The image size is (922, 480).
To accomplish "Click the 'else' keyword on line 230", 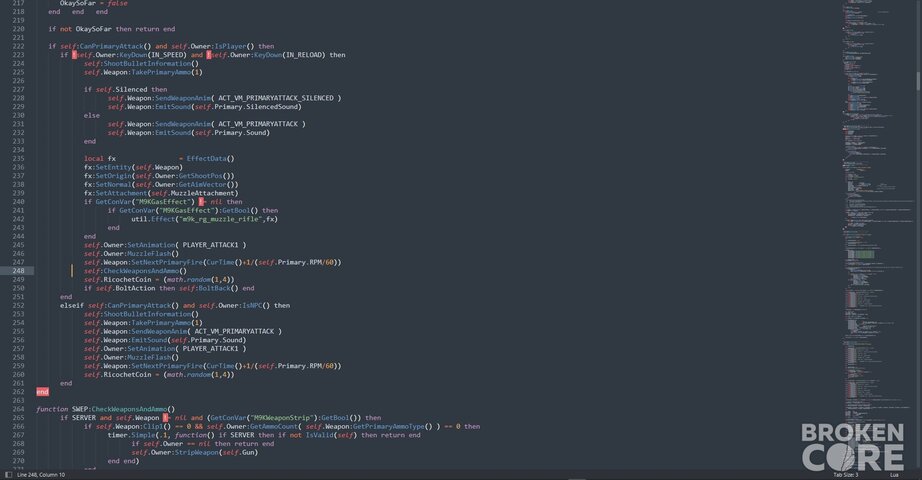I will (92, 115).
